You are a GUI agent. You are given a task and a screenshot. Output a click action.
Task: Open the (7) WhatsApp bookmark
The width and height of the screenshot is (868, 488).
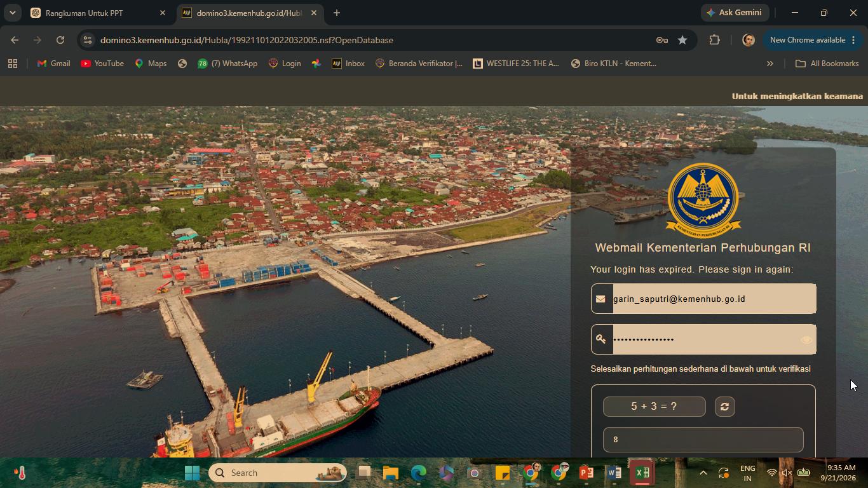click(227, 64)
